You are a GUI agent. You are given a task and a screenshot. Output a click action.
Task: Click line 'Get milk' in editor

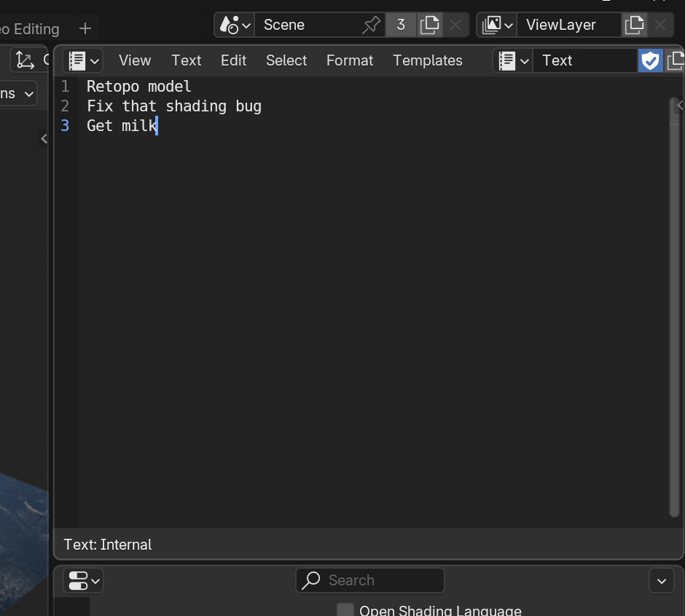tap(122, 126)
